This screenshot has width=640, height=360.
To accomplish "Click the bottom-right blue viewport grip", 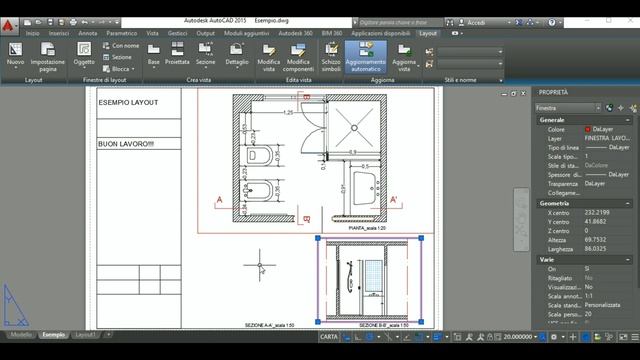I will [421, 322].
